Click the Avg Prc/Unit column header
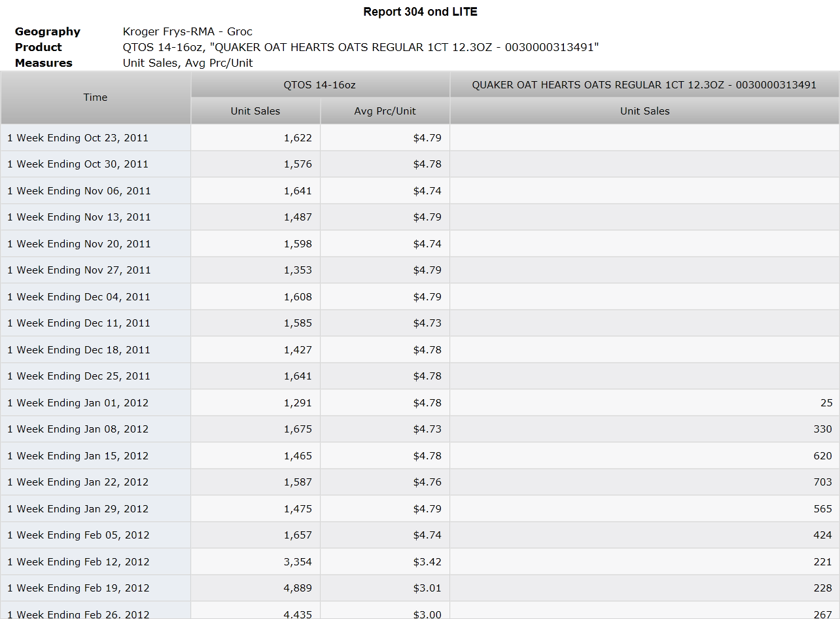 point(385,111)
